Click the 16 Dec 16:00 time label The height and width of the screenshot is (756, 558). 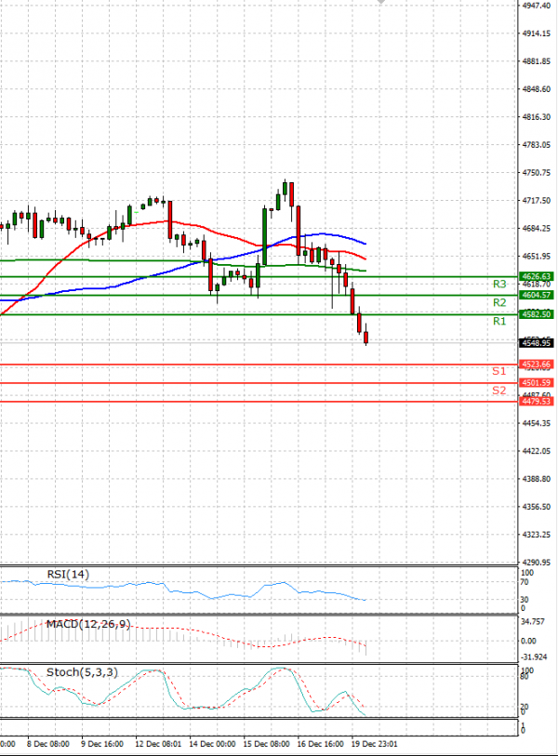tap(320, 744)
